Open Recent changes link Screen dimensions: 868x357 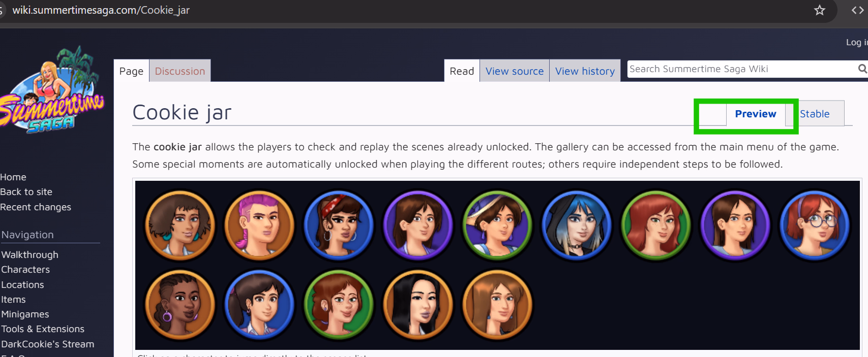(36, 207)
